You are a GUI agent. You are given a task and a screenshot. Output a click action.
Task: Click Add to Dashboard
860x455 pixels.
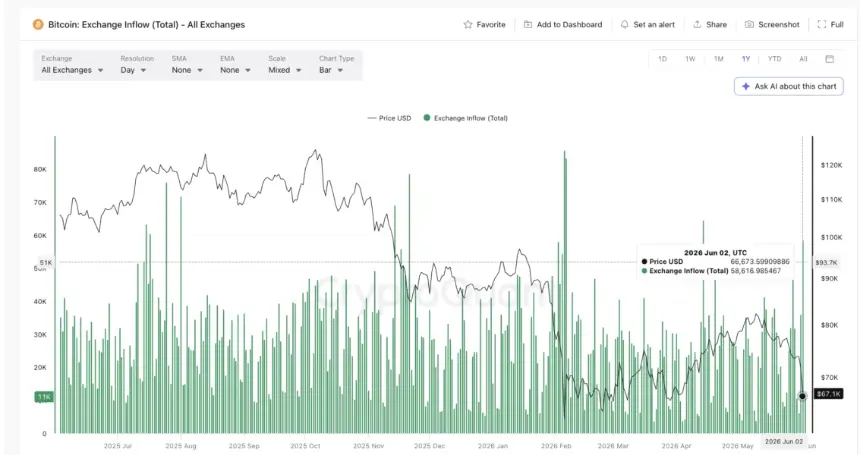click(x=563, y=25)
